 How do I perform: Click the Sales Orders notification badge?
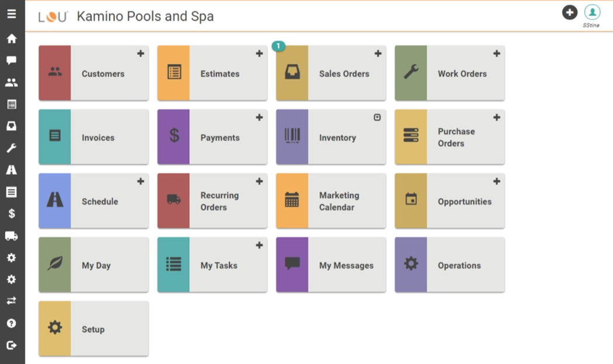(x=278, y=46)
